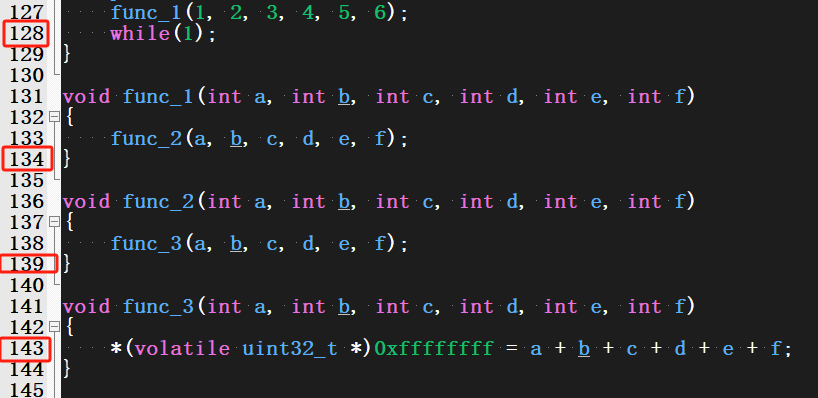Screen dimensions: 818x398
Task: Collapse the func_1 body fold at line 132
Action: click(54, 117)
